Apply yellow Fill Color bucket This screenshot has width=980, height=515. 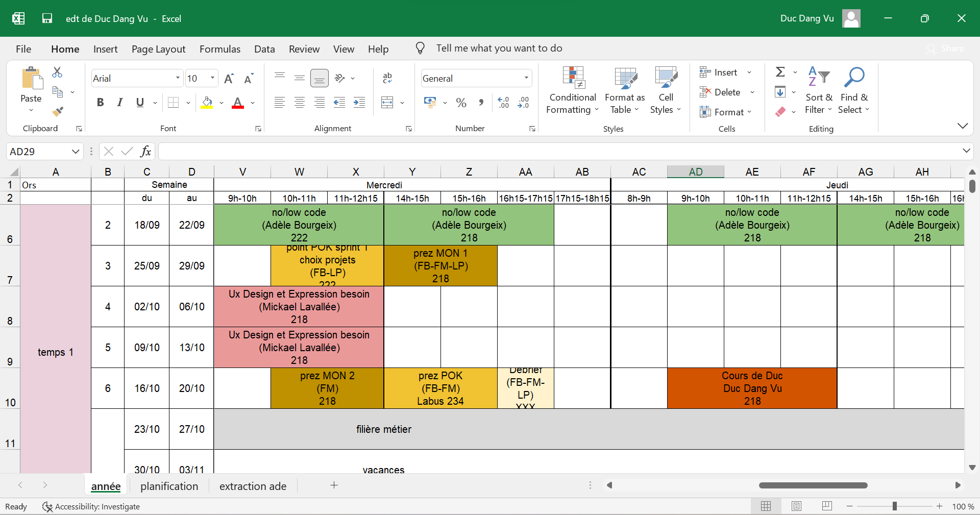[x=207, y=103]
